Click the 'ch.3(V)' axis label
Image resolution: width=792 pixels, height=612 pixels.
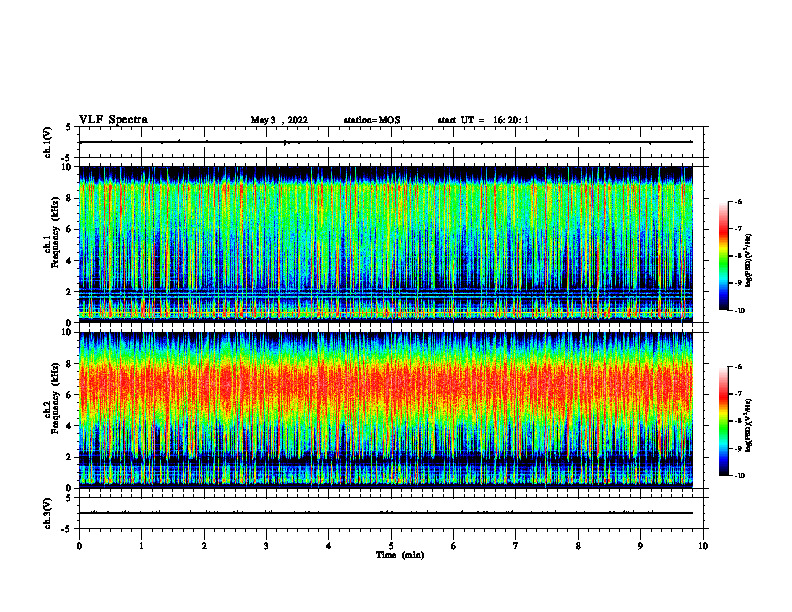point(48,513)
